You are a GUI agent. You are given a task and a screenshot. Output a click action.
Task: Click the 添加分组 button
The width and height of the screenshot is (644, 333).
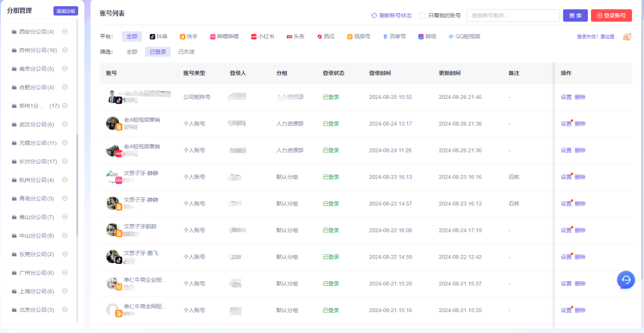coord(66,11)
